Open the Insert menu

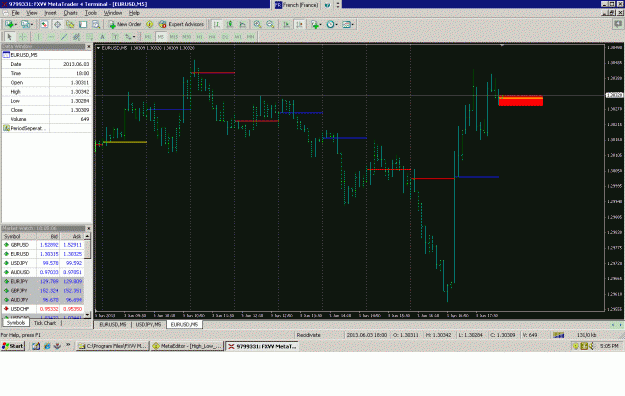tap(50, 13)
